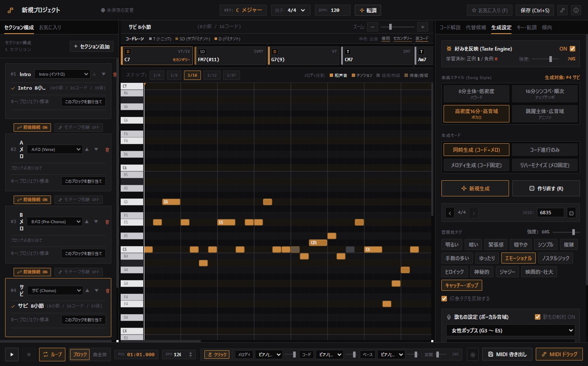
Task: Open the Bメロ (Pre-Chorus) section type dropdown
Action: point(54,221)
